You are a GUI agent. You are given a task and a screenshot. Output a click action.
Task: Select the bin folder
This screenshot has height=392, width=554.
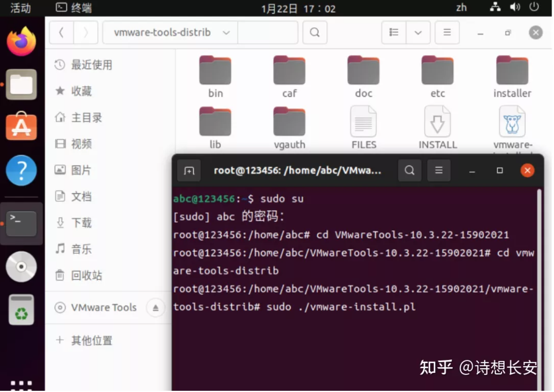[x=215, y=77]
